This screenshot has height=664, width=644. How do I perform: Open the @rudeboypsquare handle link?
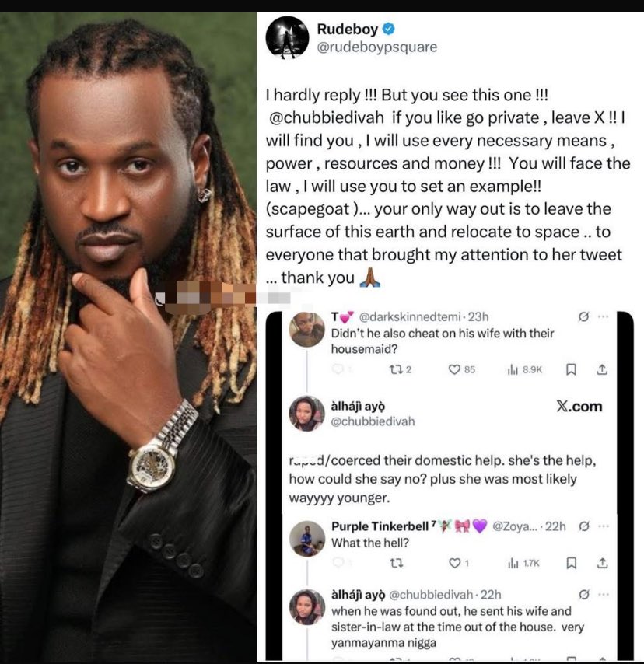(x=377, y=47)
